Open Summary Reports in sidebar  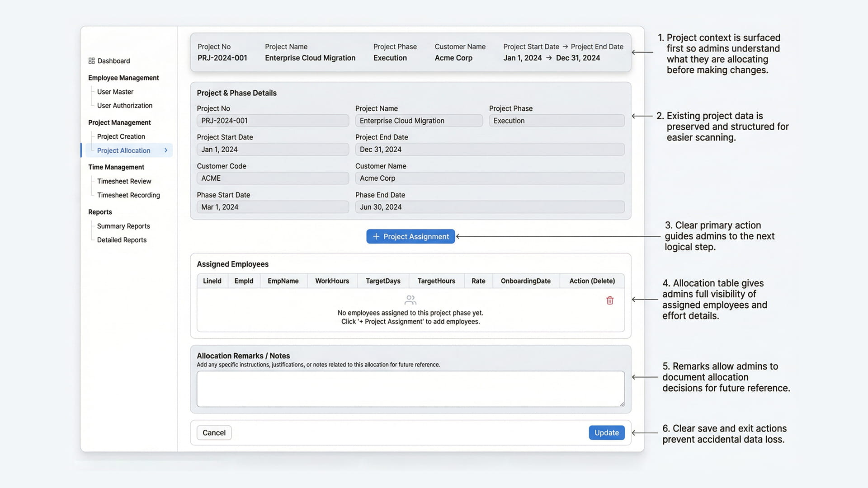(x=123, y=226)
